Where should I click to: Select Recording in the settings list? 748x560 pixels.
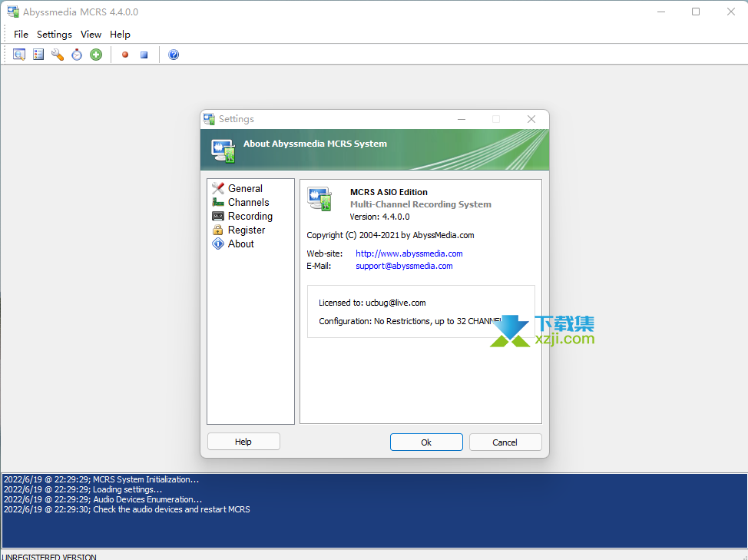pyautogui.click(x=250, y=216)
